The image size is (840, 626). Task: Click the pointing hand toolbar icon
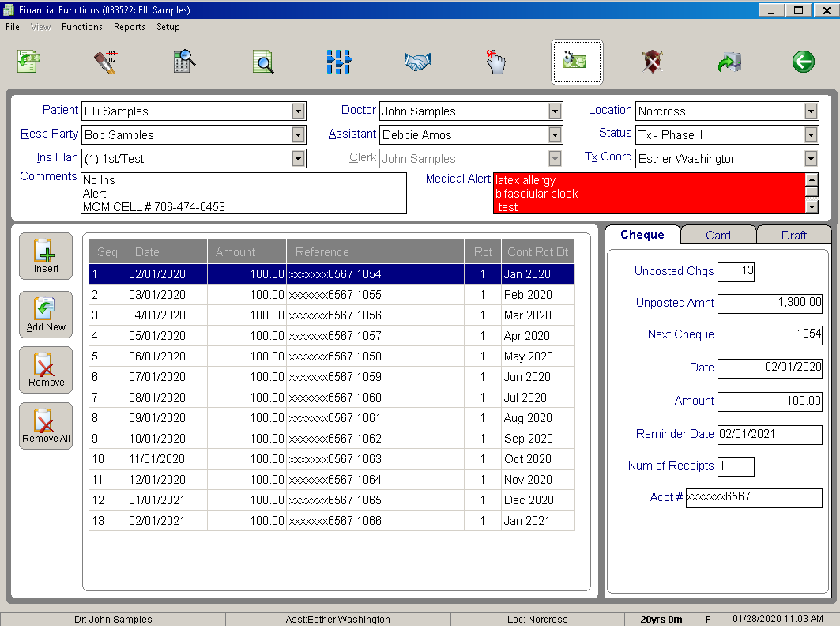click(x=496, y=62)
